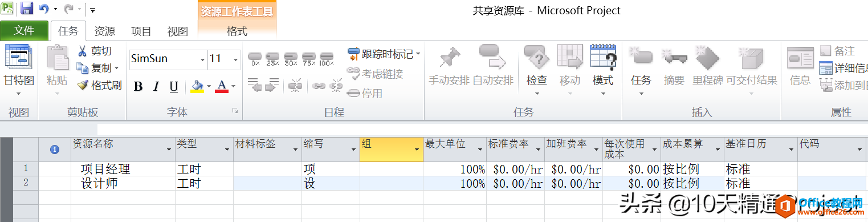Screen dimensions: 868x222
Task: Switch to the 视图 ribbon tab
Action: click(x=178, y=31)
